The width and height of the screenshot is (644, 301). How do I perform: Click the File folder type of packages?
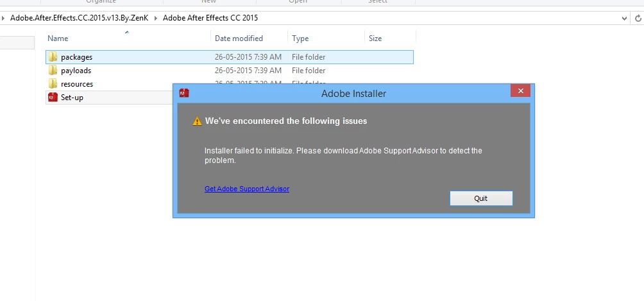309,57
